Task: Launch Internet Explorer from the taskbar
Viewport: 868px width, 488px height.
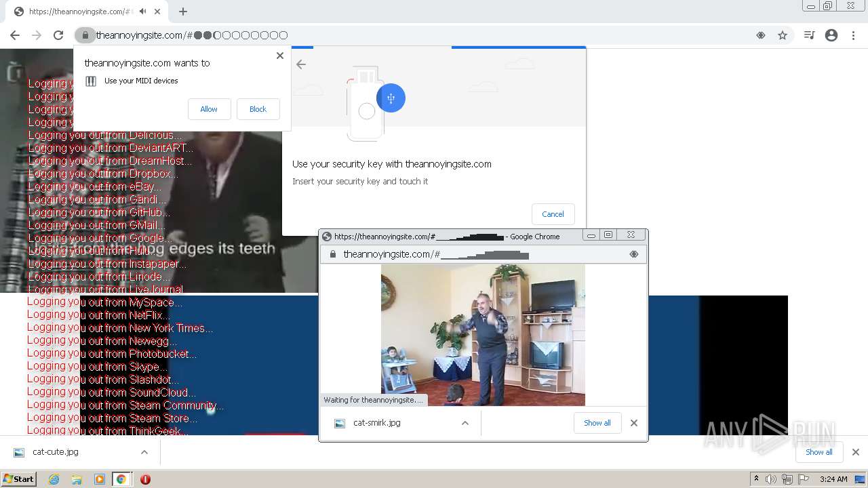Action: click(54, 479)
